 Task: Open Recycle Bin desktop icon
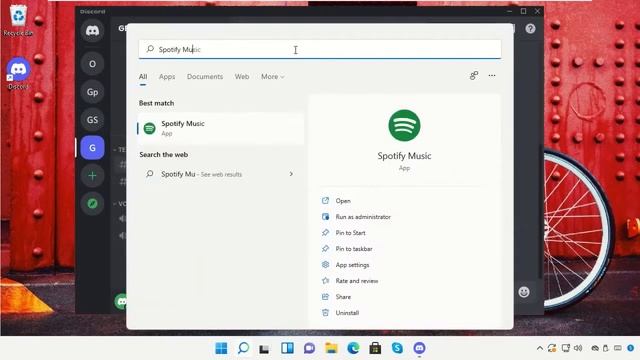point(18,20)
